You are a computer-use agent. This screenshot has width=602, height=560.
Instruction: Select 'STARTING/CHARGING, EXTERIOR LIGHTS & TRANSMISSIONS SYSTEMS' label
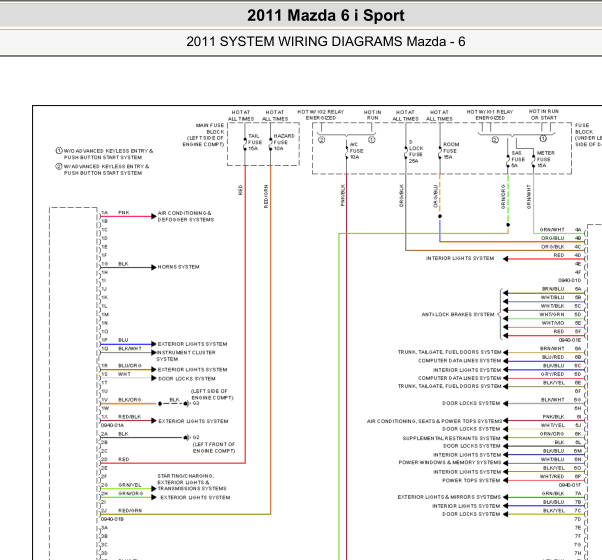192,482
